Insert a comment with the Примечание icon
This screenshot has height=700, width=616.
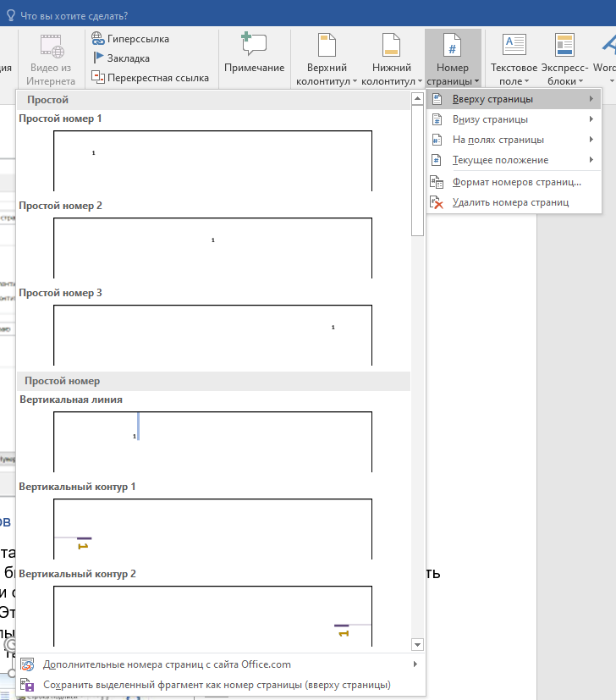tap(254, 44)
